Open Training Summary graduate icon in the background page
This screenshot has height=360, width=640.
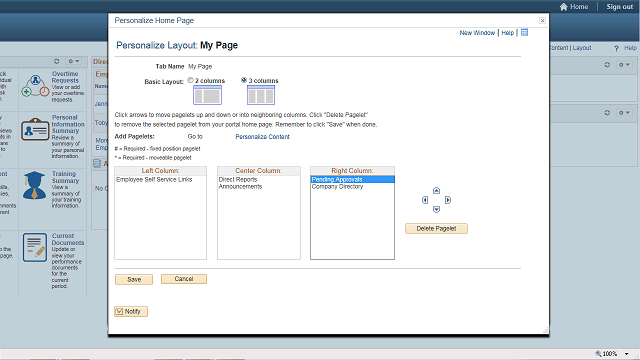pyautogui.click(x=34, y=185)
